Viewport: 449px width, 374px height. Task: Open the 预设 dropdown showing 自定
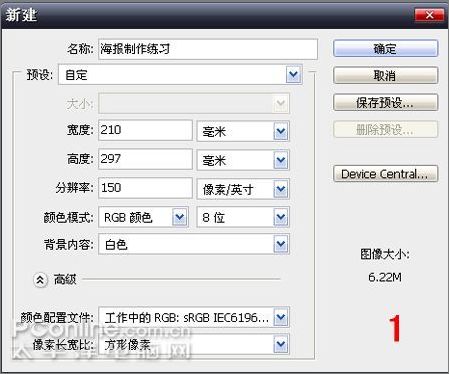pos(180,75)
